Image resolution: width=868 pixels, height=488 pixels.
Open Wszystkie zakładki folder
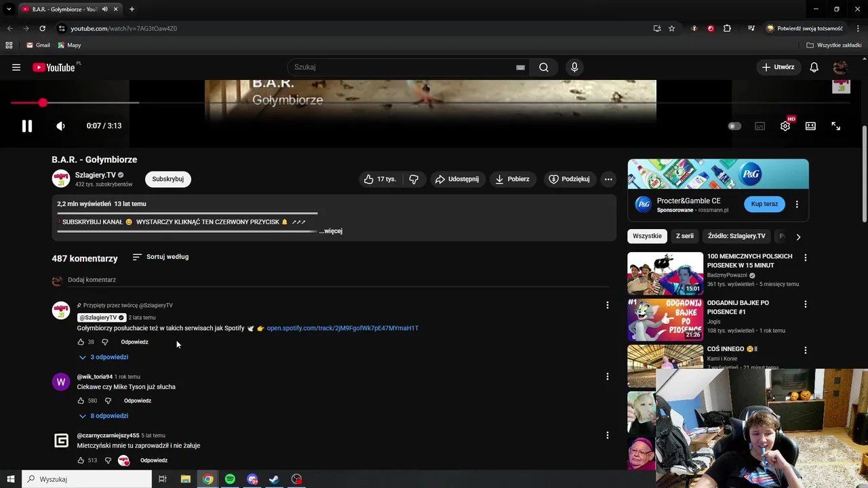tap(834, 45)
